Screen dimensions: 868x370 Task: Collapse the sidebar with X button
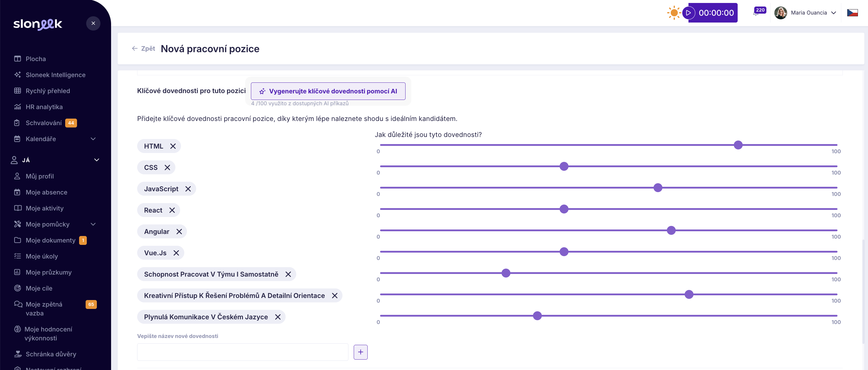click(x=93, y=23)
